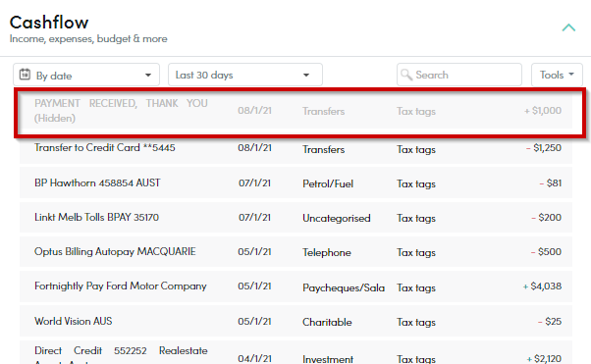591x364 pixels.
Task: Click the 07/1/21 date on BP Hawthorn row
Action: pos(254,182)
